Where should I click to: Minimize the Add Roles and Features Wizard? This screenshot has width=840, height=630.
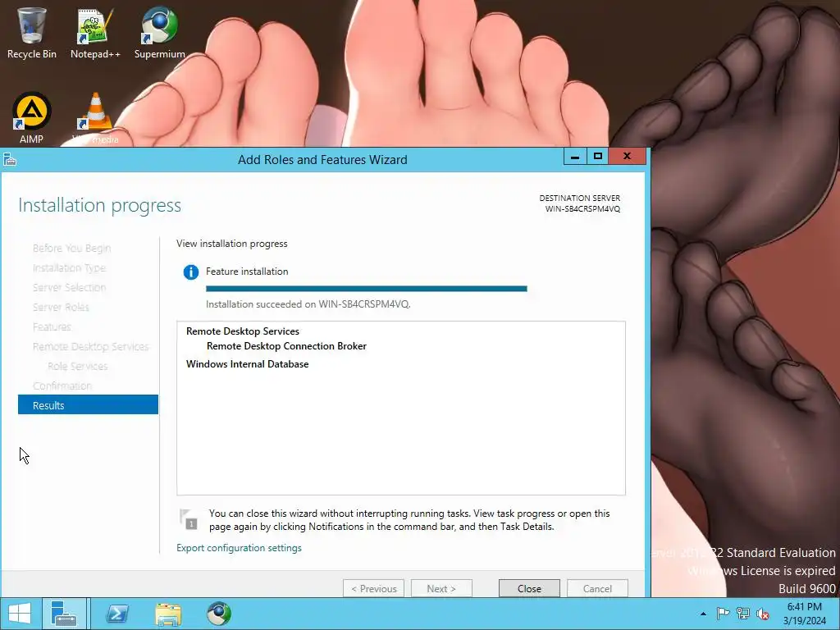click(575, 157)
